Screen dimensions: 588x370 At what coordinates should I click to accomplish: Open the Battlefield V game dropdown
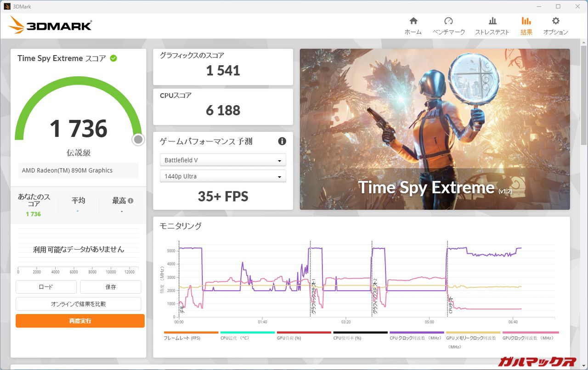point(223,160)
